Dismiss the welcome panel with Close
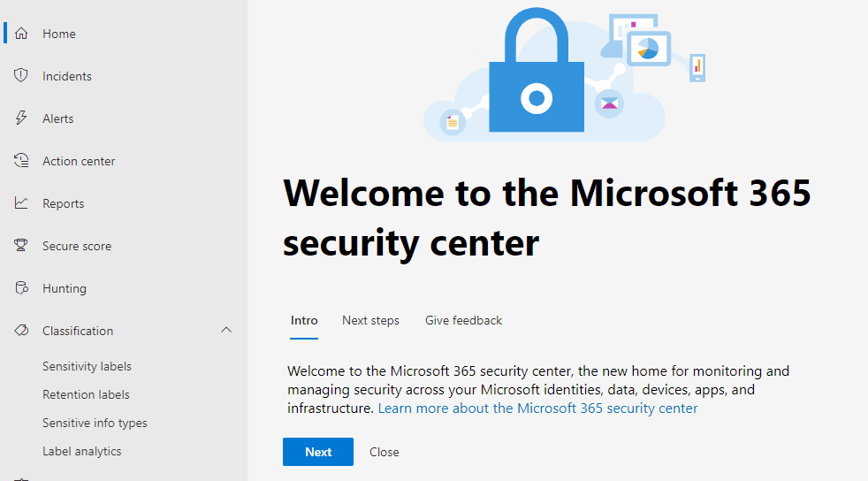Image resolution: width=868 pixels, height=481 pixels. (385, 452)
